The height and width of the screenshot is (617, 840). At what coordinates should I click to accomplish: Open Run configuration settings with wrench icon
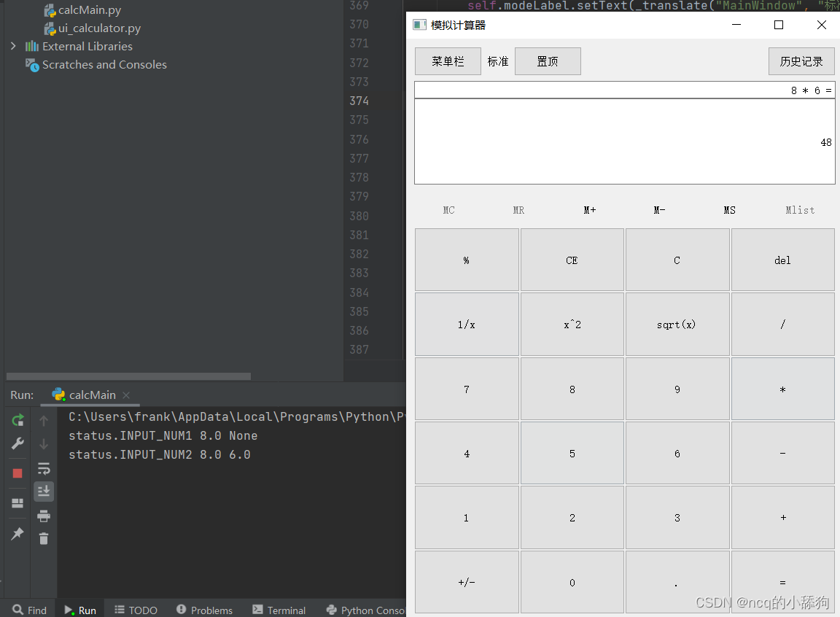pyautogui.click(x=17, y=443)
